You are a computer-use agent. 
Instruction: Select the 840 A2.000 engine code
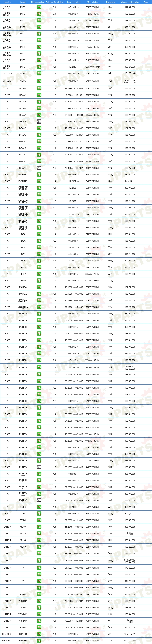coord(130,587)
